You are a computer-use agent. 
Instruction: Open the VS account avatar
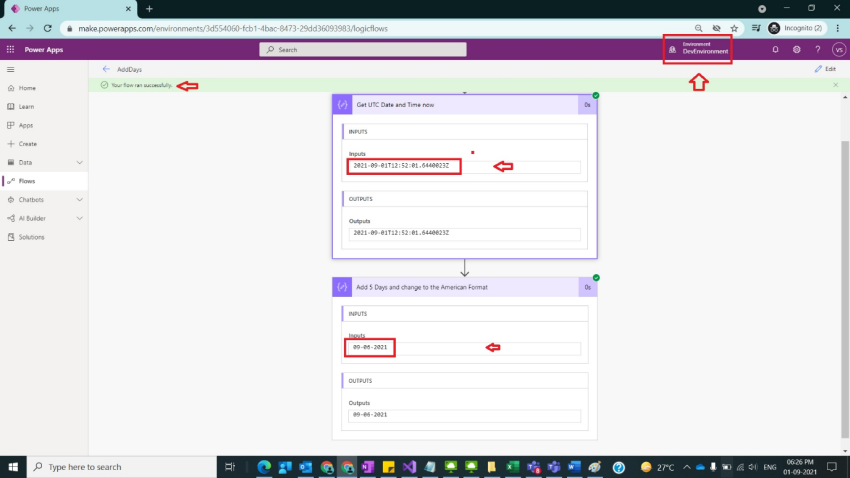pyautogui.click(x=839, y=49)
